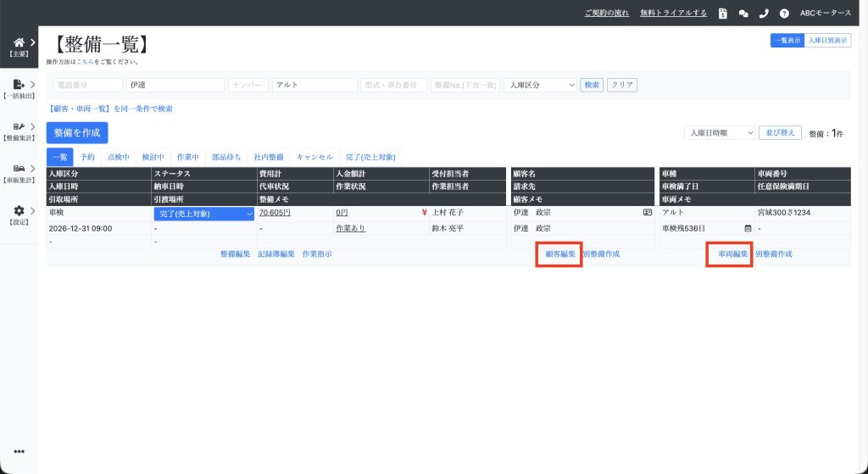868x474 pixels.
Task: Click the customer card icon by 伊達 政宗
Action: (647, 212)
